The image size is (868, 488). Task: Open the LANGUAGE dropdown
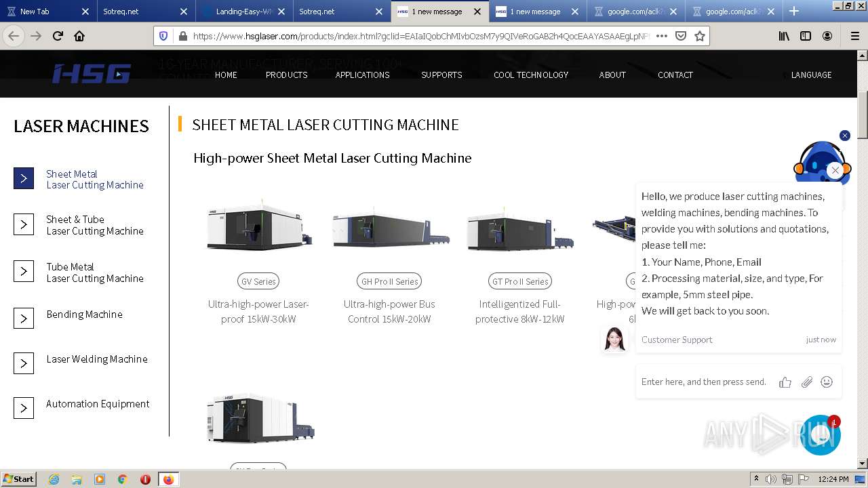[x=811, y=75]
